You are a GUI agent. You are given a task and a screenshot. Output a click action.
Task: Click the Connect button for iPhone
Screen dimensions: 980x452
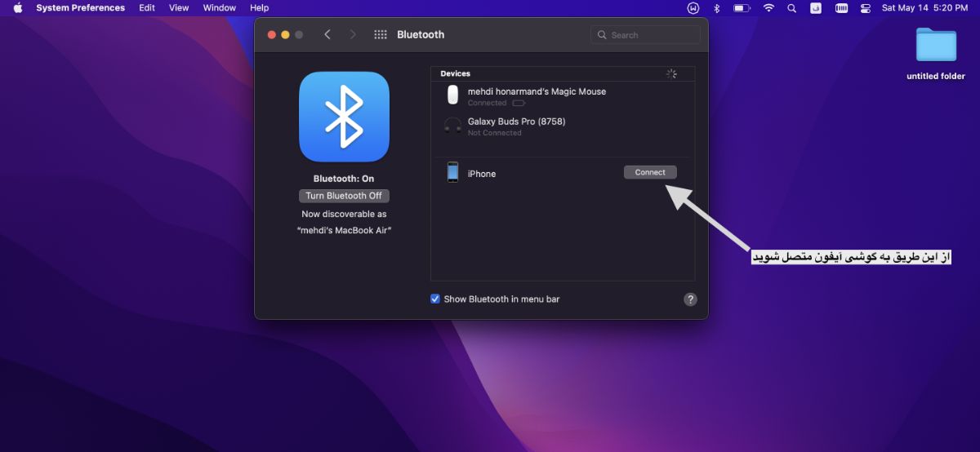click(650, 172)
